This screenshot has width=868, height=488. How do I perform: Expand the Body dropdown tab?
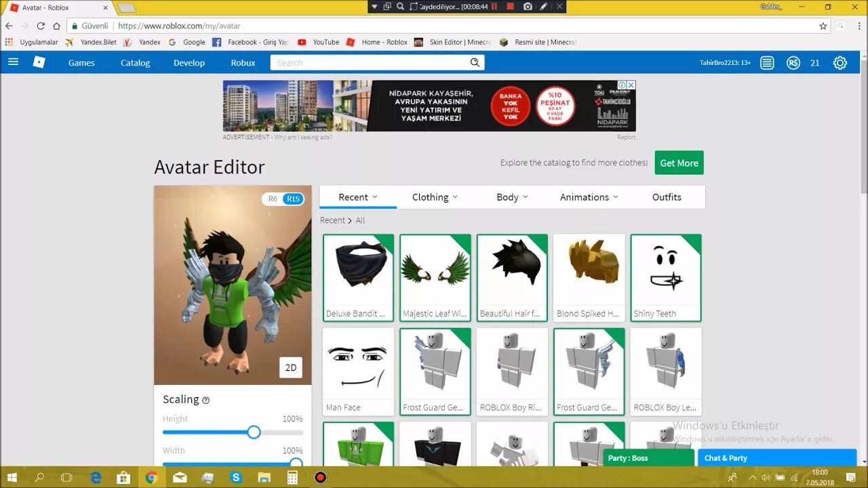point(512,197)
